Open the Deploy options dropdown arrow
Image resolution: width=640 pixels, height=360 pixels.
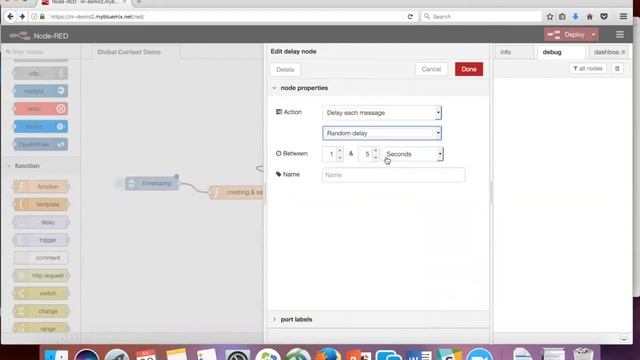[x=593, y=35]
